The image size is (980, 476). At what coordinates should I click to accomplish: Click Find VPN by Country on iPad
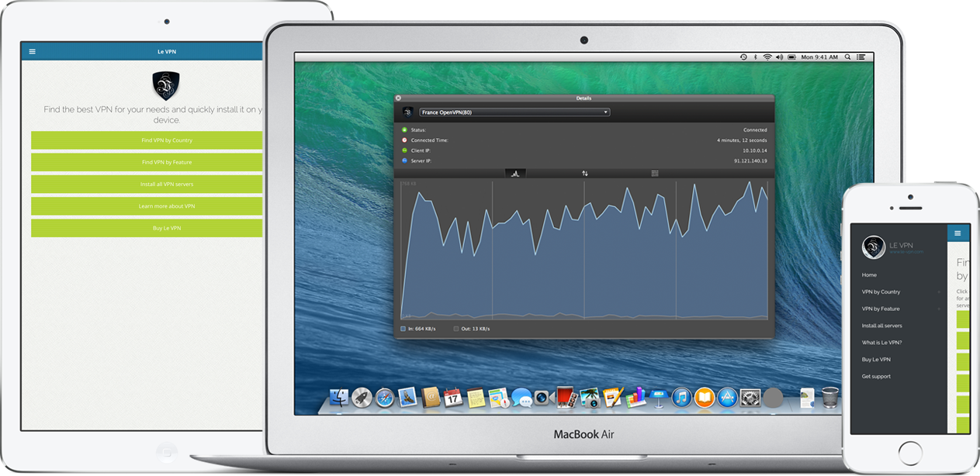[x=147, y=140]
